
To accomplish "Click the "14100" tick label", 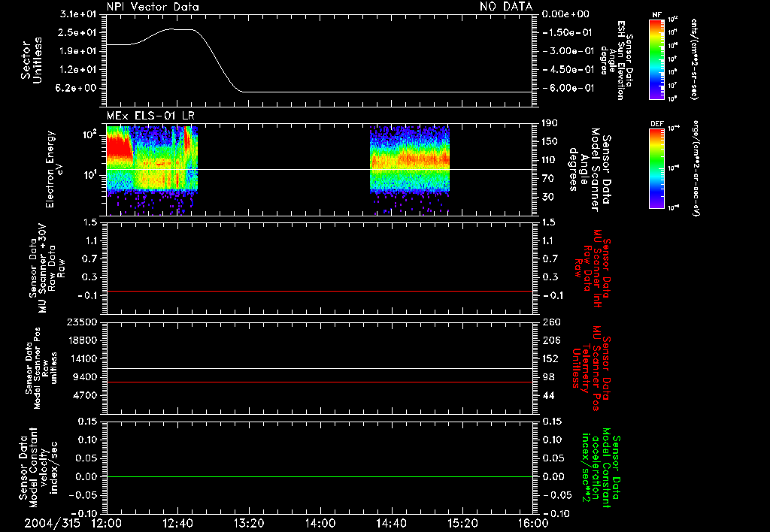I will (81, 358).
